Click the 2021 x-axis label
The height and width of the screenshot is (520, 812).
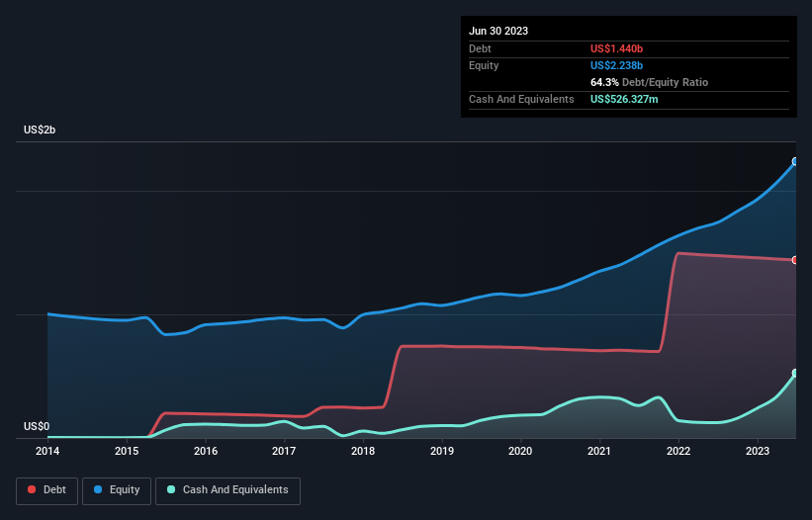[x=599, y=451]
